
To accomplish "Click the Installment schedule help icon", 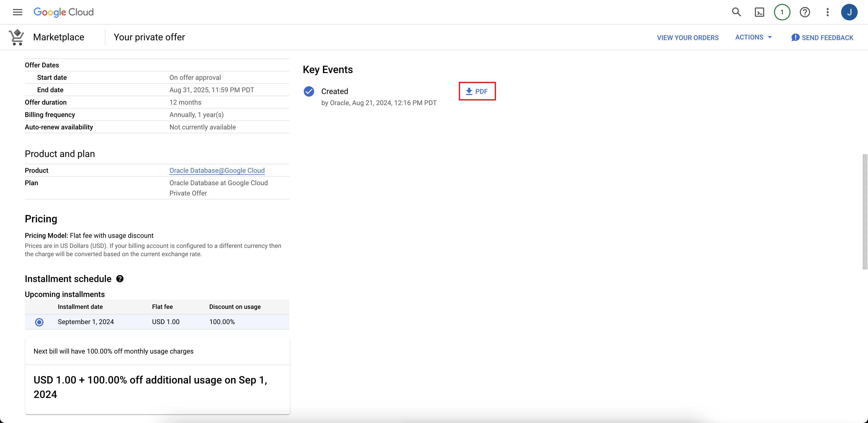I will (120, 279).
